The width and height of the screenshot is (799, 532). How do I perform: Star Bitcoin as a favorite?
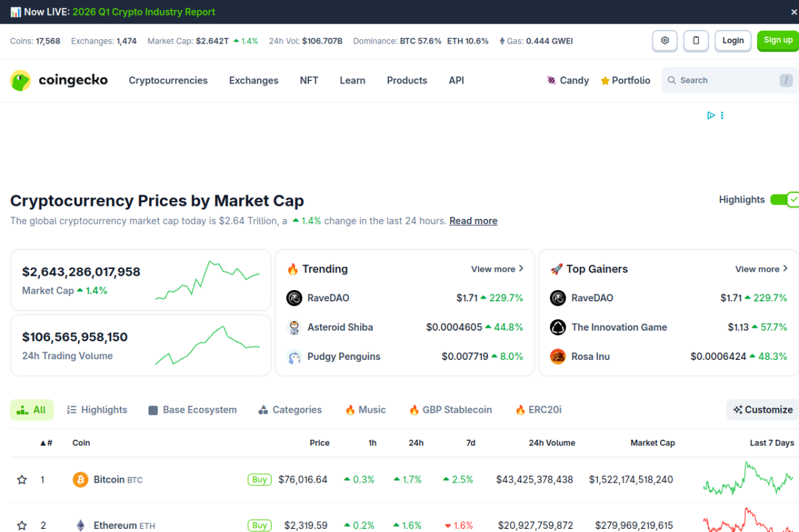point(22,480)
